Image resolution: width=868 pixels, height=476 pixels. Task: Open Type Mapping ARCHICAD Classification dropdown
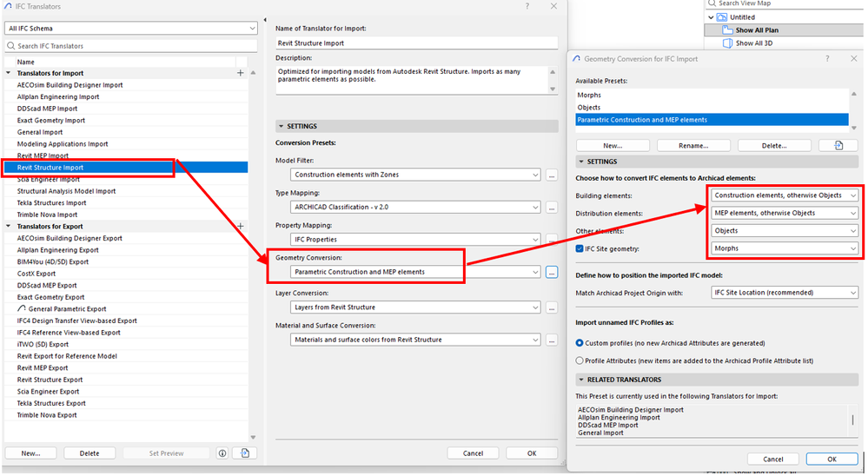pos(415,208)
